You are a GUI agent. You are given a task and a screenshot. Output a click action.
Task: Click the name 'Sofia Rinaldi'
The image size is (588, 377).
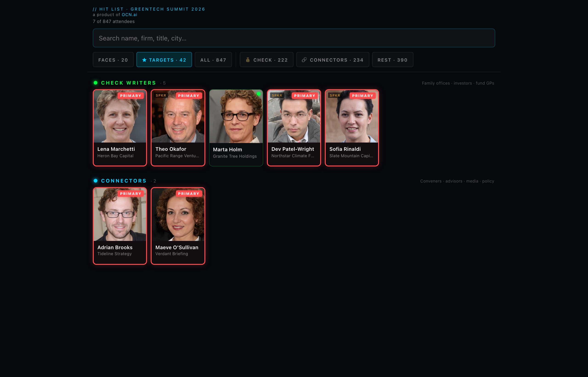tap(345, 149)
